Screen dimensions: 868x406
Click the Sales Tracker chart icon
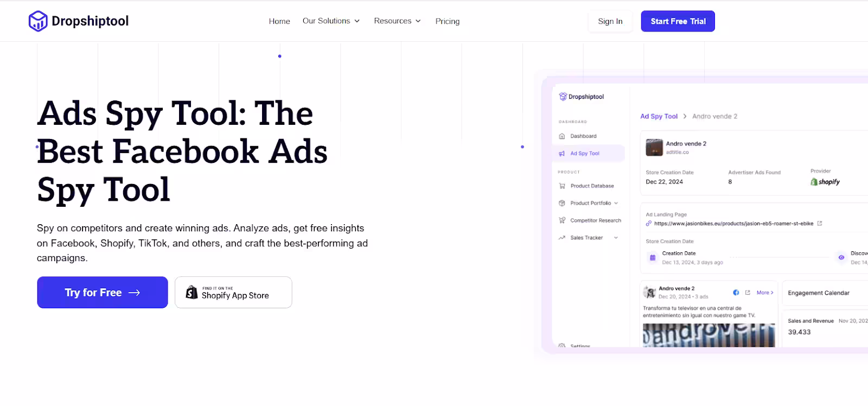[x=562, y=238]
